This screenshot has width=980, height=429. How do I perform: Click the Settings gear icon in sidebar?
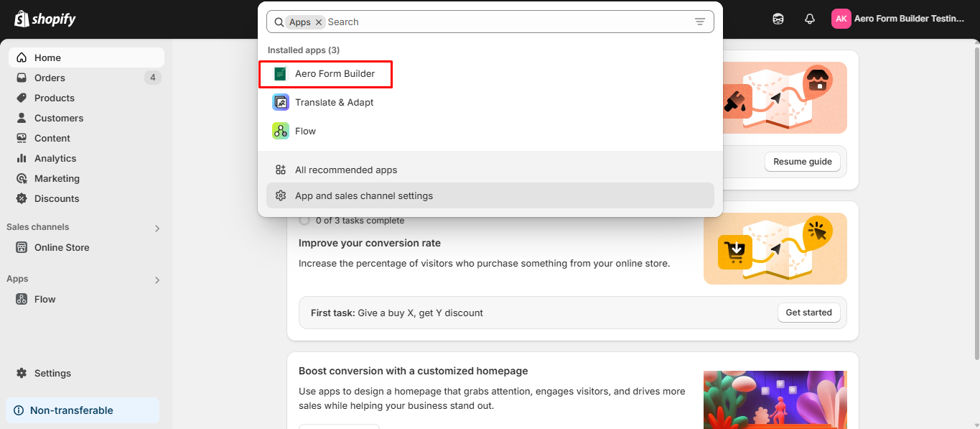click(x=22, y=373)
